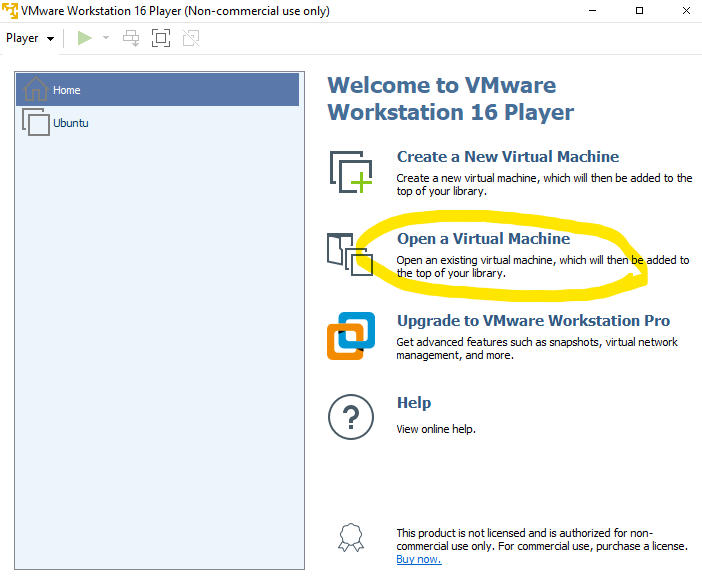
Task: Maximize the VMware Player window
Action: coord(639,11)
